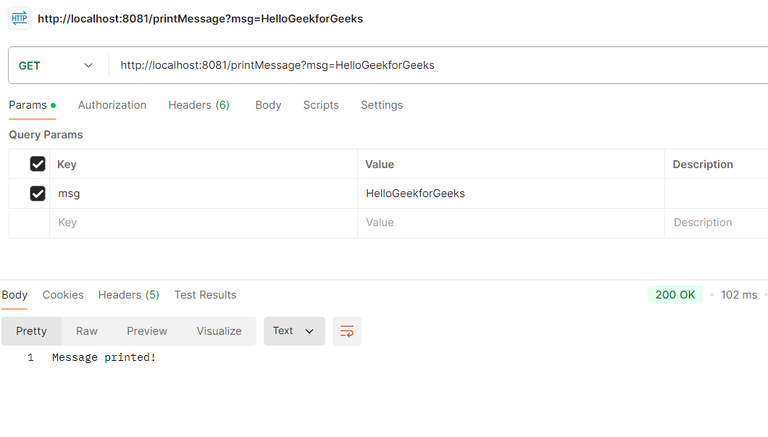The width and height of the screenshot is (768, 437).
Task: Open the Test Results tab
Action: [x=205, y=295]
